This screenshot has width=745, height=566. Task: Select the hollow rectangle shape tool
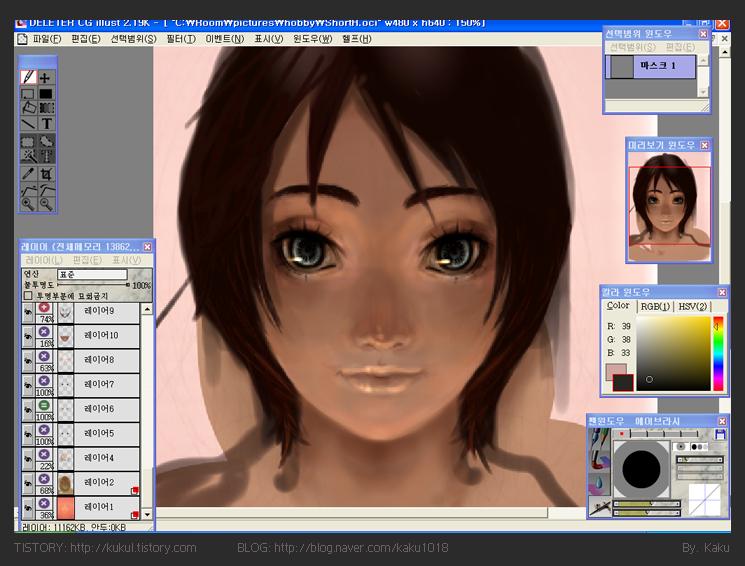pyautogui.click(x=28, y=94)
